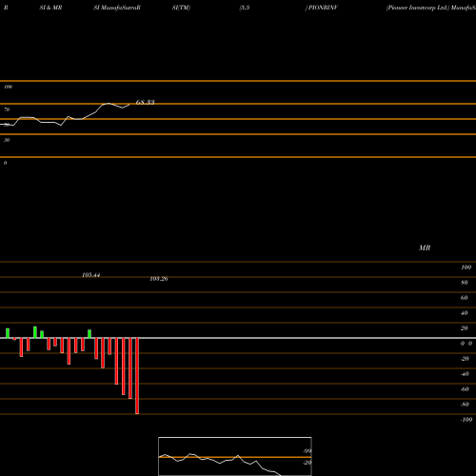This screenshot has height=476, width=476.
Task: Click the PIONRINV ticker text in header
Action: pyautogui.click(x=323, y=8)
